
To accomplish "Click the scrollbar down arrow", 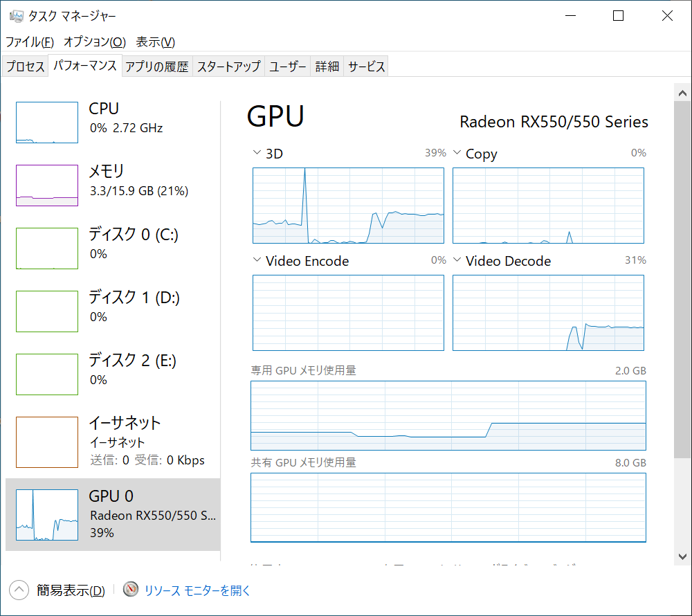I will point(681,556).
